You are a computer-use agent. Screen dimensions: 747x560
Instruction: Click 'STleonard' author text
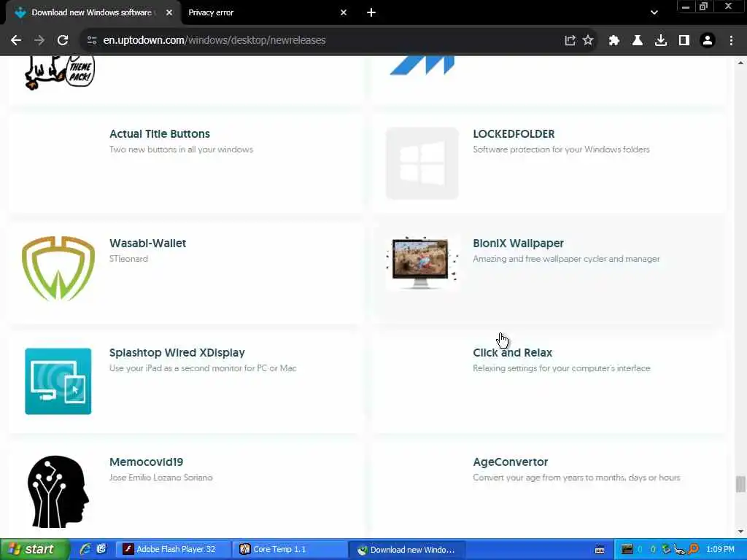click(128, 259)
